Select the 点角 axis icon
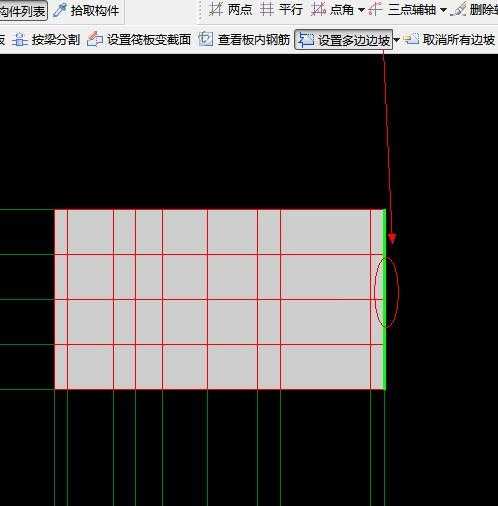The height and width of the screenshot is (506, 498). [x=318, y=9]
